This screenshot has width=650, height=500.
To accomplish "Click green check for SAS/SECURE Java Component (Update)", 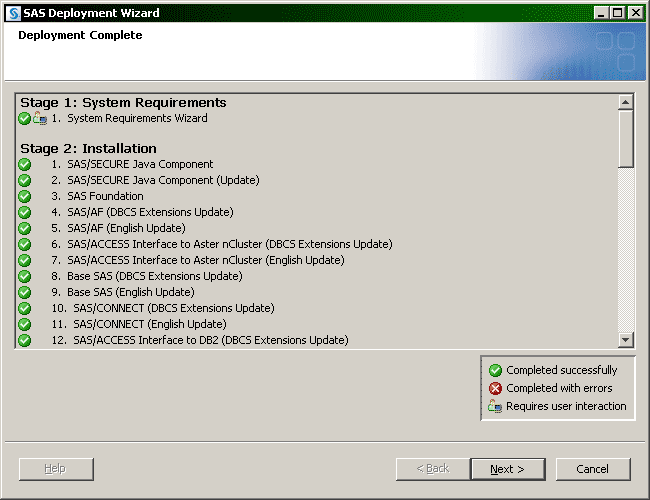I will tap(24, 180).
